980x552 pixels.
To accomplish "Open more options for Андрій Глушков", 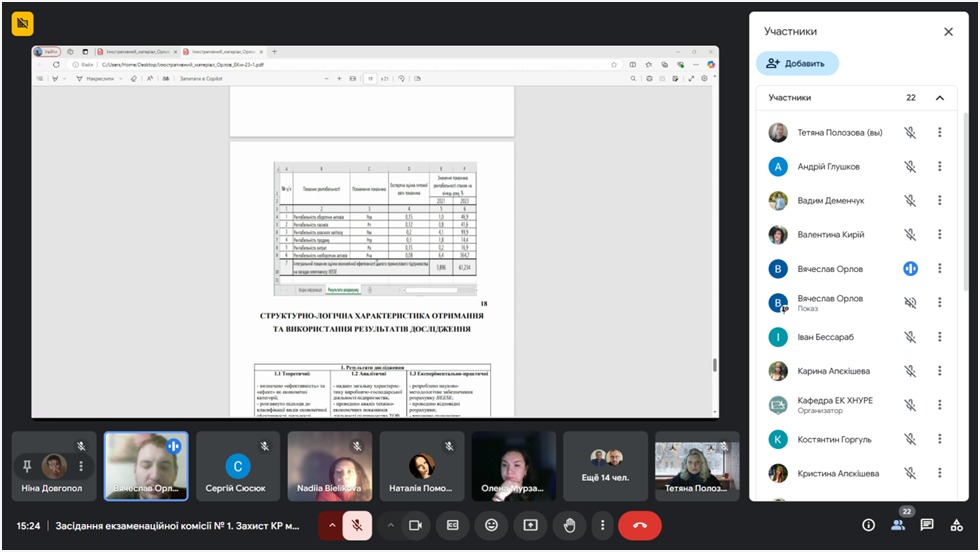I will click(939, 167).
